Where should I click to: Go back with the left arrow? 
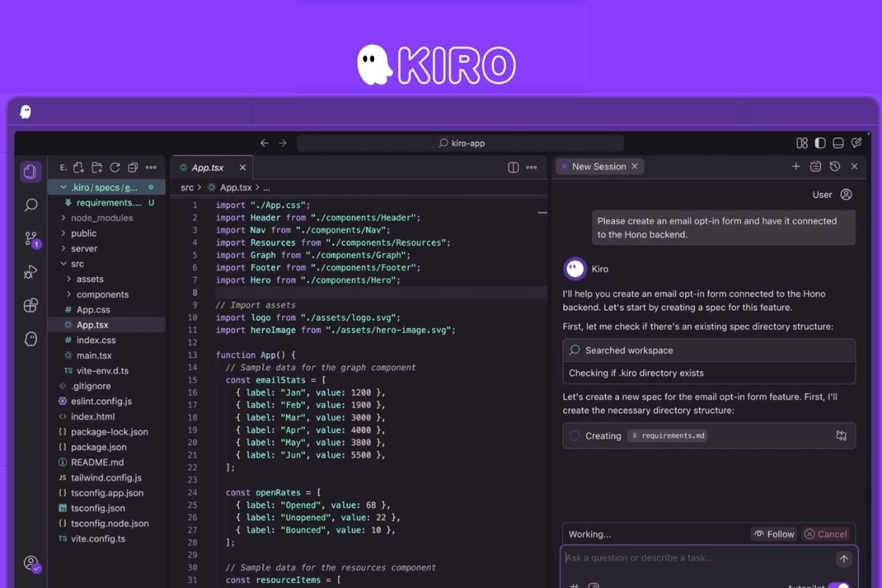(x=265, y=143)
